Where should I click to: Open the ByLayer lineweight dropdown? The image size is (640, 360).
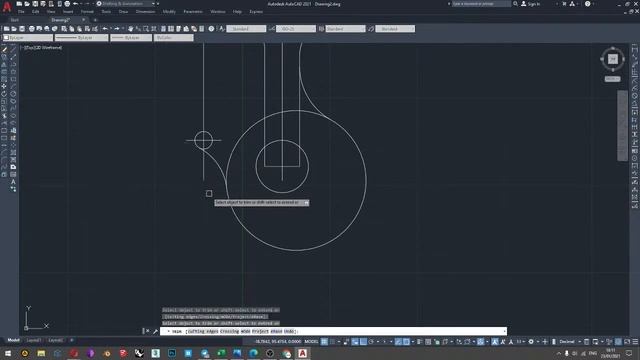pos(131,38)
